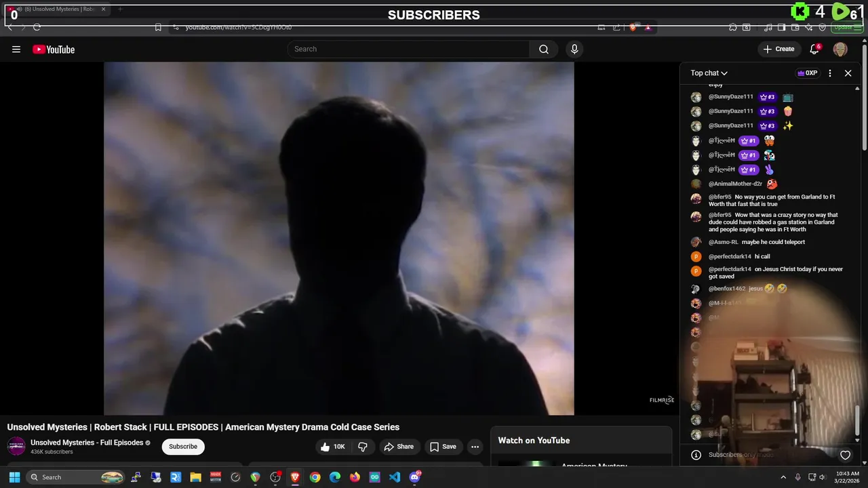This screenshot has width=868, height=488.
Task: Open Arduino IDE from the taskbar
Action: 374,477
